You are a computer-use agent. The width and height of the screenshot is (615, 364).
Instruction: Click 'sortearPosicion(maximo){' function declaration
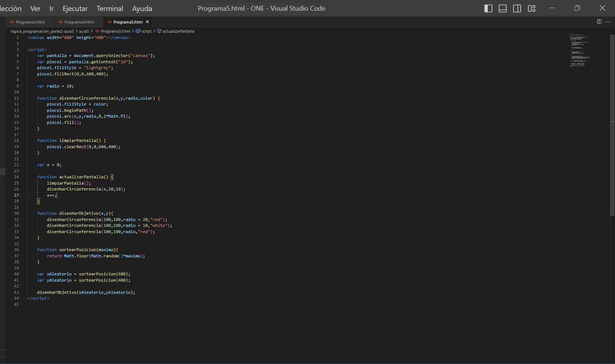88,250
